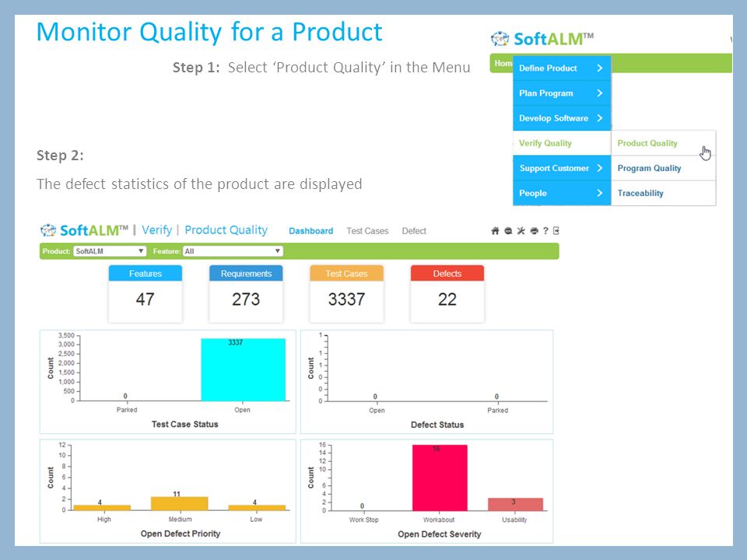The width and height of the screenshot is (747, 560).
Task: Choose Traceability in submenu
Action: 663,193
